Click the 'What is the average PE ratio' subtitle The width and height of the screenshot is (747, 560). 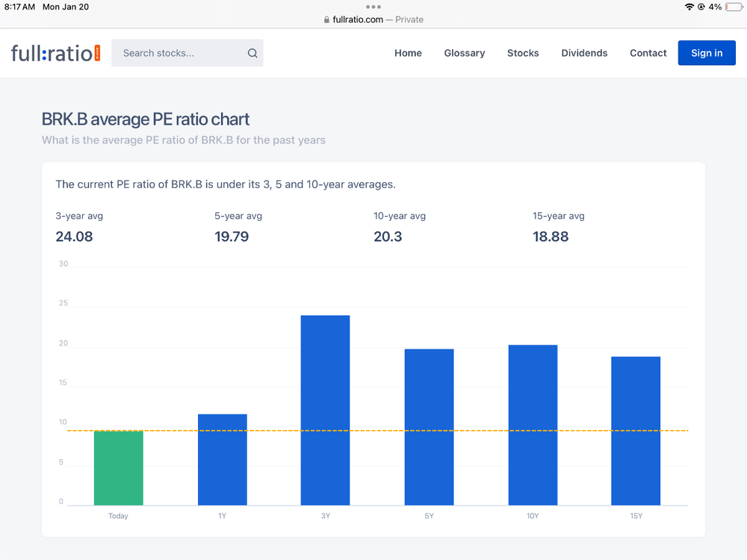click(x=184, y=140)
